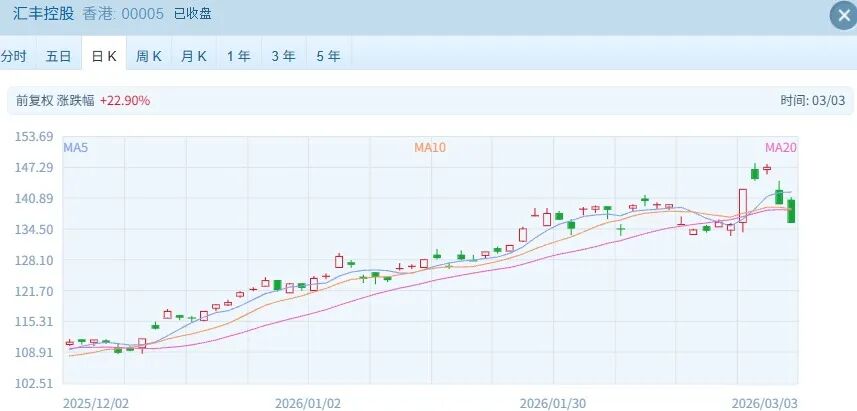Screen dimensions: 857x411
Task: Switch to the 分时 intraday tab
Action: click(x=14, y=56)
